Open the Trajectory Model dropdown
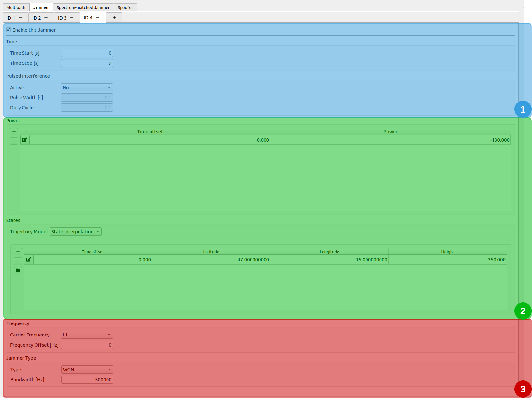 (76, 232)
